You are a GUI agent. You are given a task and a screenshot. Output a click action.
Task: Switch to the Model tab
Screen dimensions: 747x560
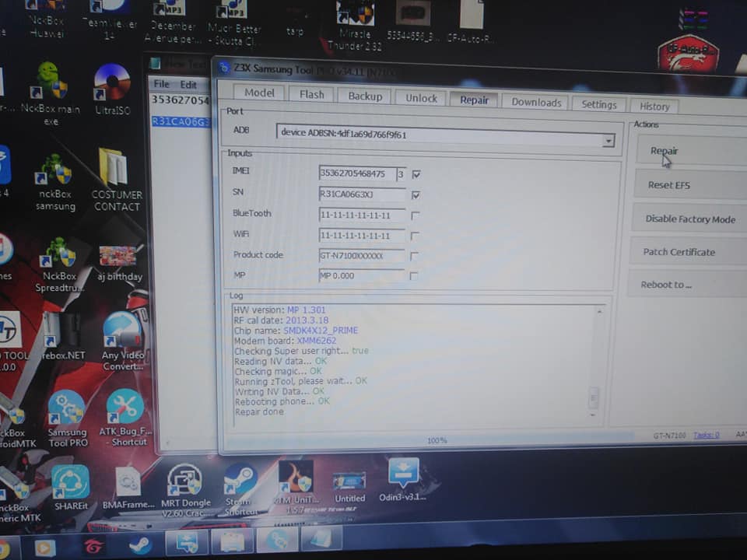click(259, 93)
